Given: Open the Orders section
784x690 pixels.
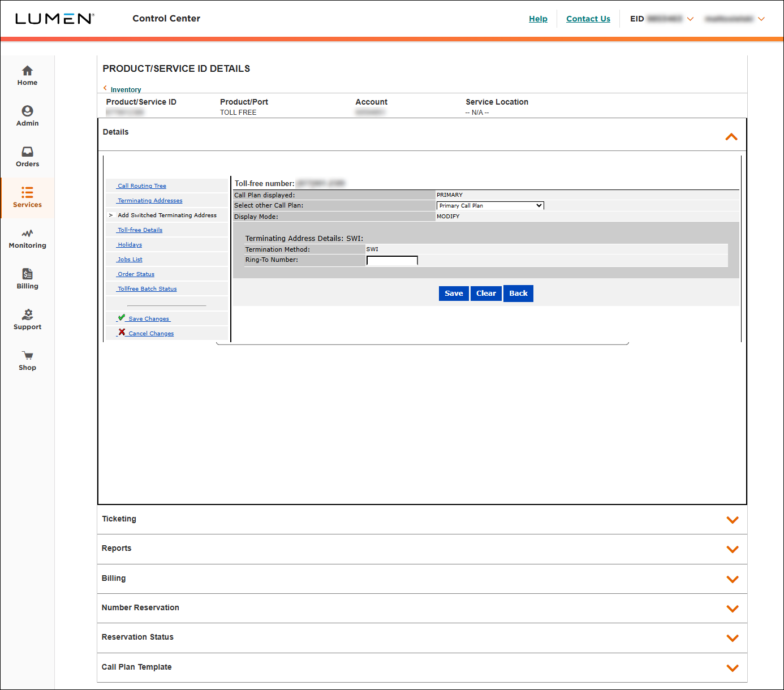Looking at the screenshot, I should 27,157.
